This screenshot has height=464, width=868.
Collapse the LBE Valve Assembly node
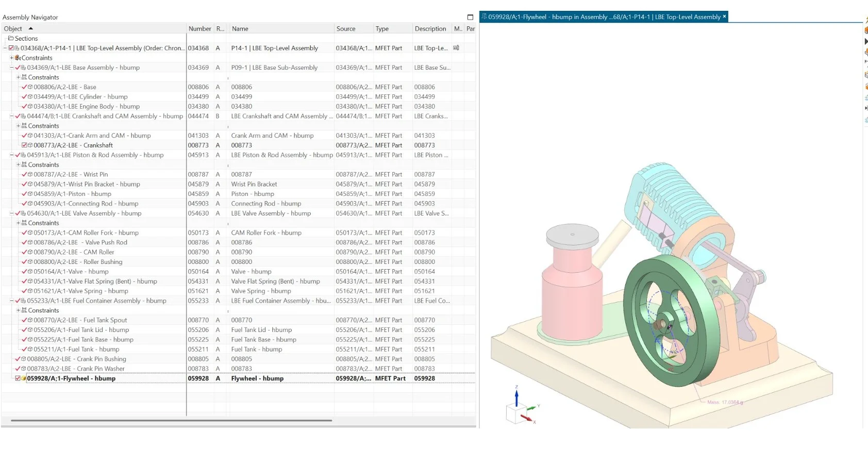(12, 213)
